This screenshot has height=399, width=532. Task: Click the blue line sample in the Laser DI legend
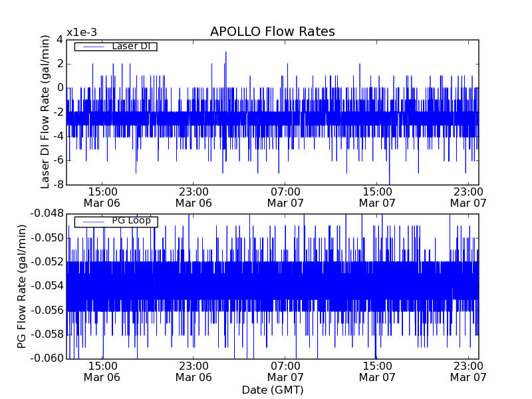94,47
